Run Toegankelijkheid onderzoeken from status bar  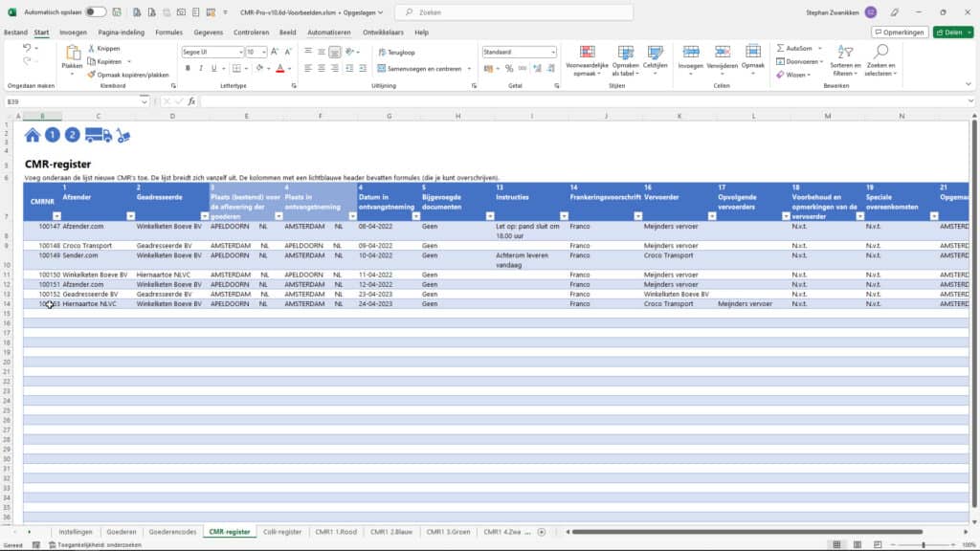tap(94, 545)
